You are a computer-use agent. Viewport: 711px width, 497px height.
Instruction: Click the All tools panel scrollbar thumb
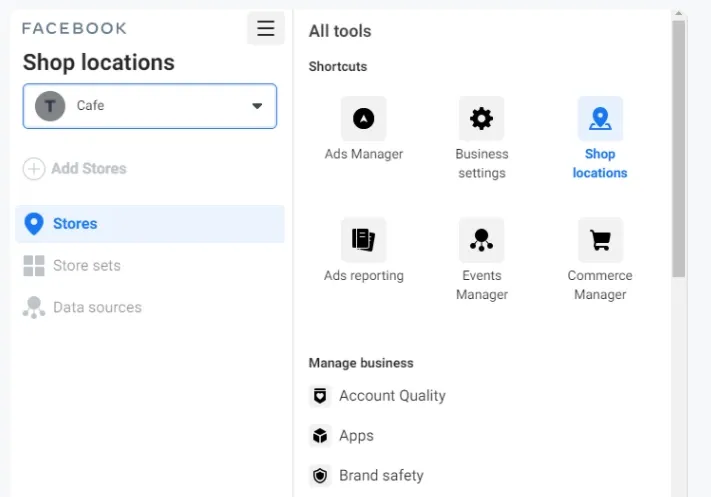click(x=679, y=149)
